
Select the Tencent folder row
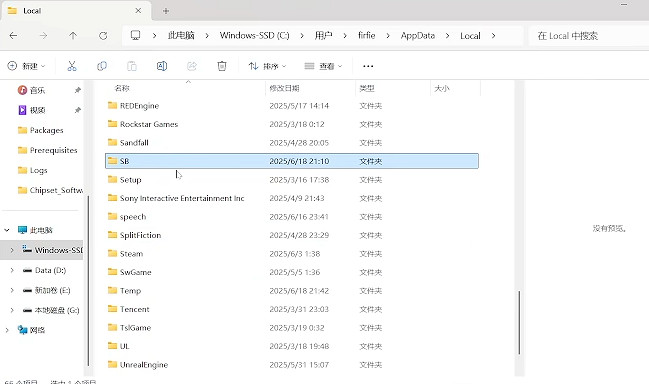pos(292,309)
